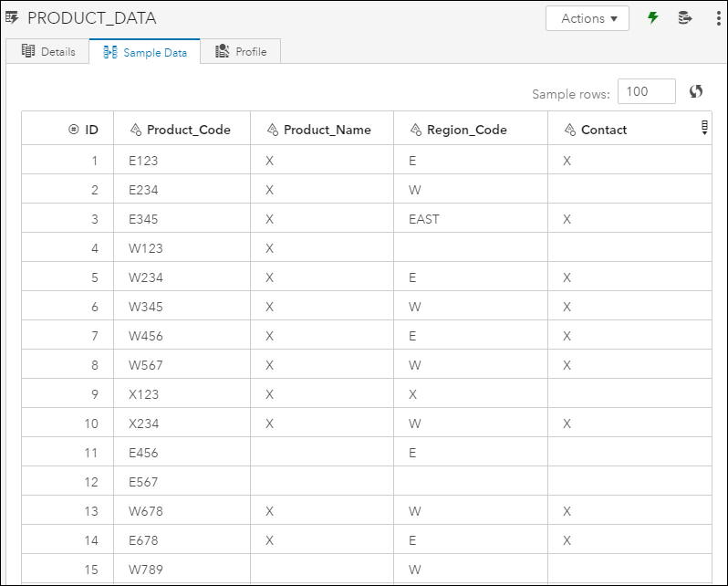The height and width of the screenshot is (586, 728).
Task: Select the W123 product code cell
Action: click(146, 248)
